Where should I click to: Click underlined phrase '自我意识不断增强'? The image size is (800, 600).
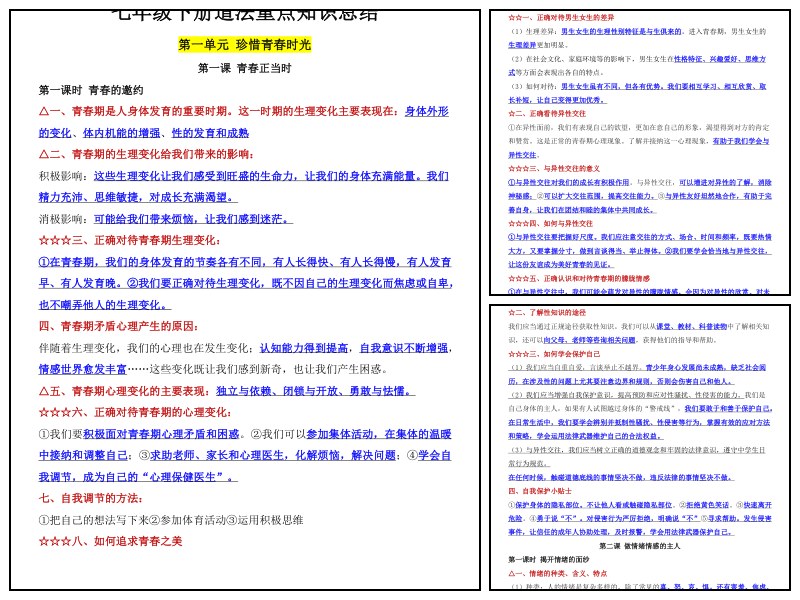(x=404, y=348)
